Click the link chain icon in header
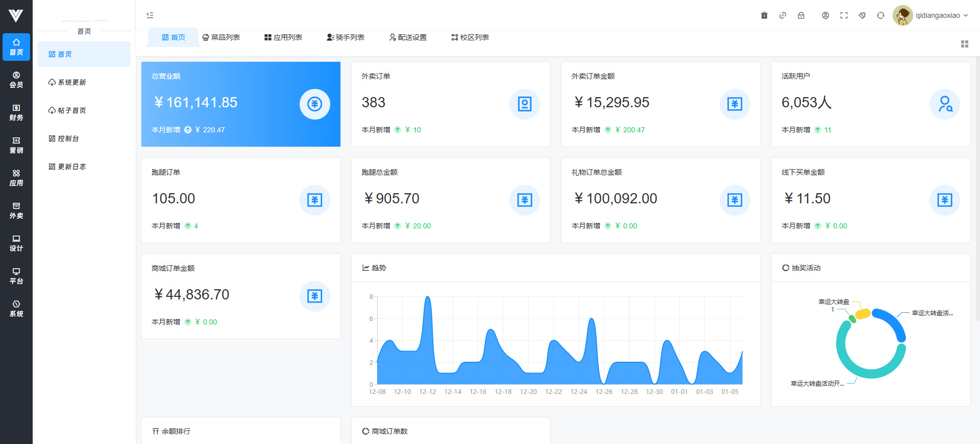 point(782,15)
